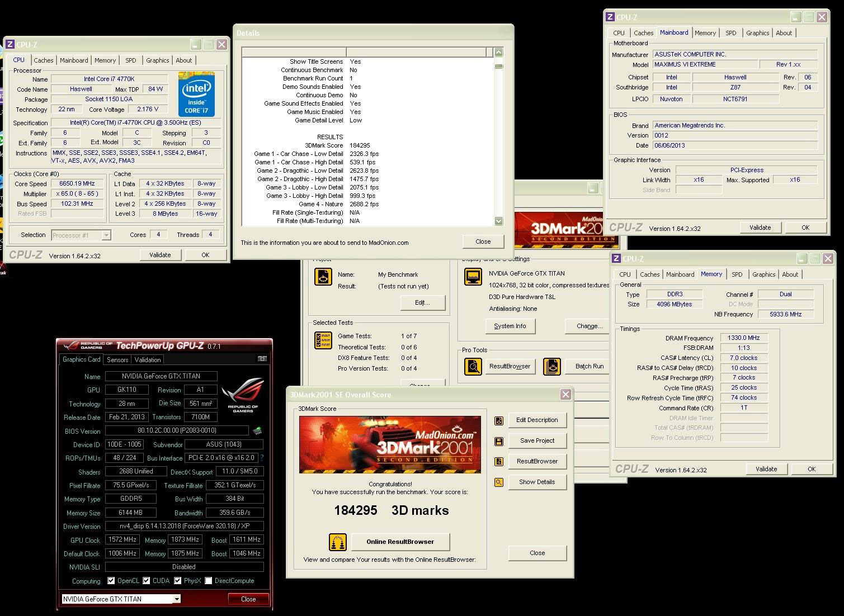844x616 pixels.
Task: Click the Z icon in the Mainboard CPU-Z title bar
Action: pos(610,17)
